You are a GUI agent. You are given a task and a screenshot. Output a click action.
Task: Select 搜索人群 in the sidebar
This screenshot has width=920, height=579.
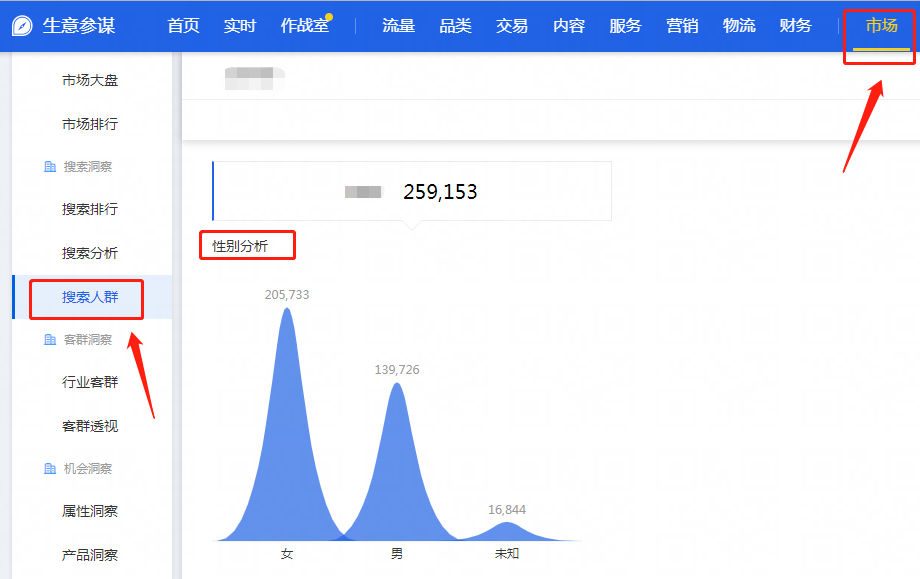pos(90,297)
